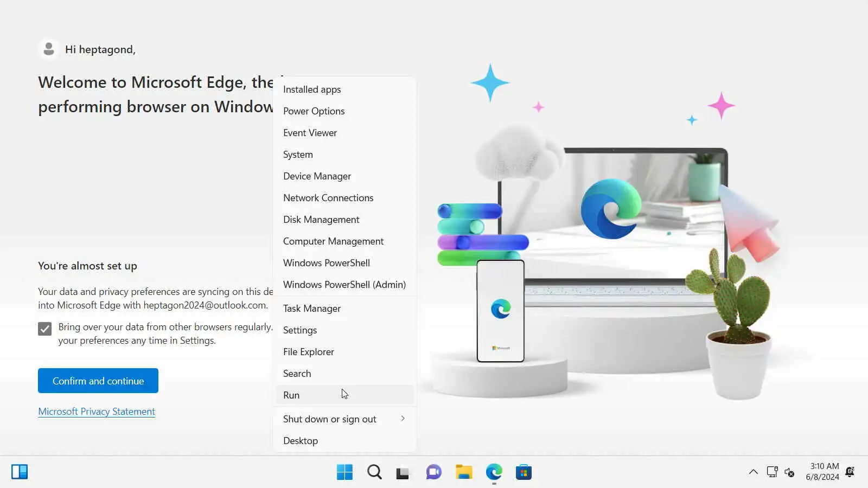Uncheck Bring over your data checkbox

pos(45,329)
